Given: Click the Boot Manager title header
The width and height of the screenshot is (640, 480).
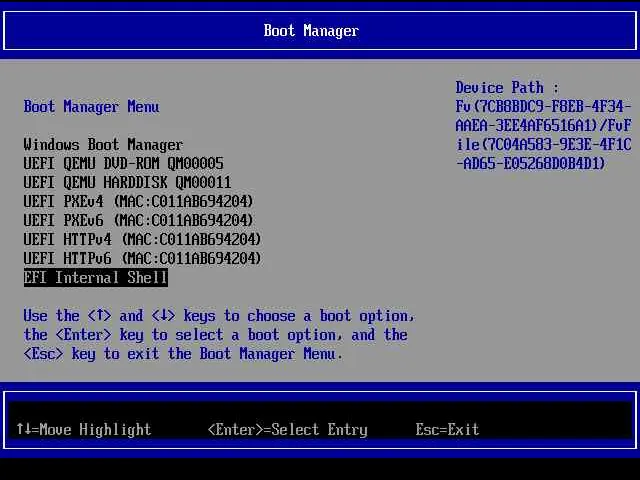Looking at the screenshot, I should click(x=311, y=31).
